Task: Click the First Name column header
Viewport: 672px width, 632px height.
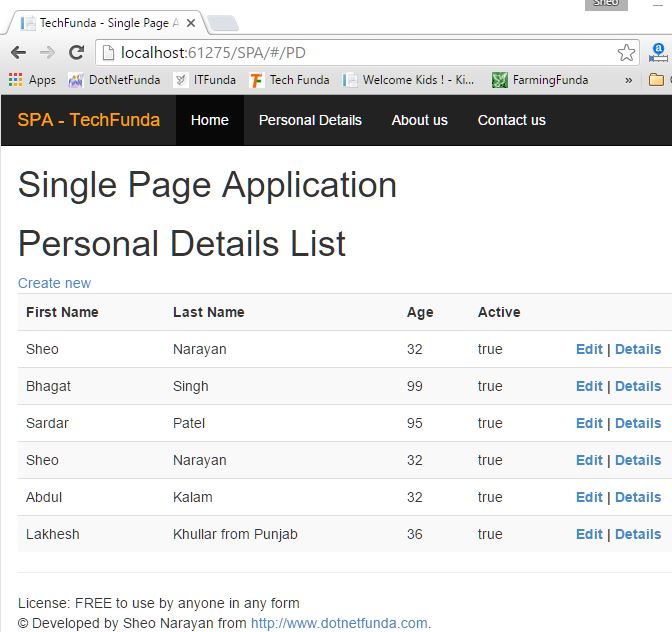Action: [x=62, y=312]
